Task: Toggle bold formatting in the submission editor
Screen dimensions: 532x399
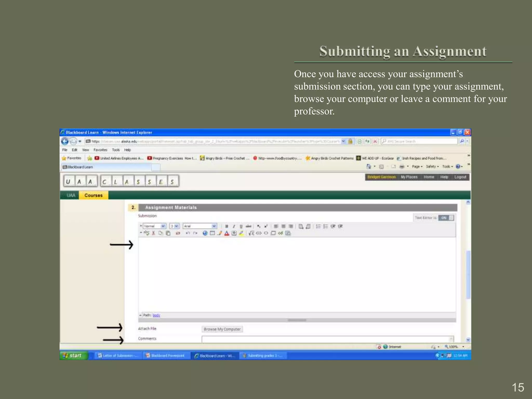Action: pyautogui.click(x=227, y=226)
